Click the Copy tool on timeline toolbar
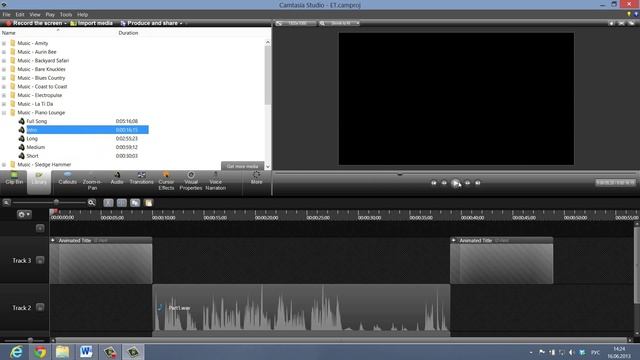This screenshot has width=640, height=360. [135, 203]
